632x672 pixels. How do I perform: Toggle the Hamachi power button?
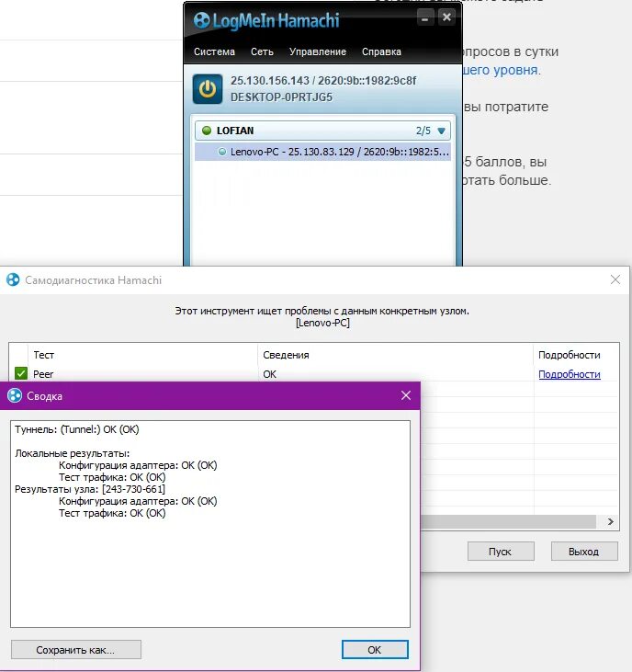pyautogui.click(x=208, y=89)
